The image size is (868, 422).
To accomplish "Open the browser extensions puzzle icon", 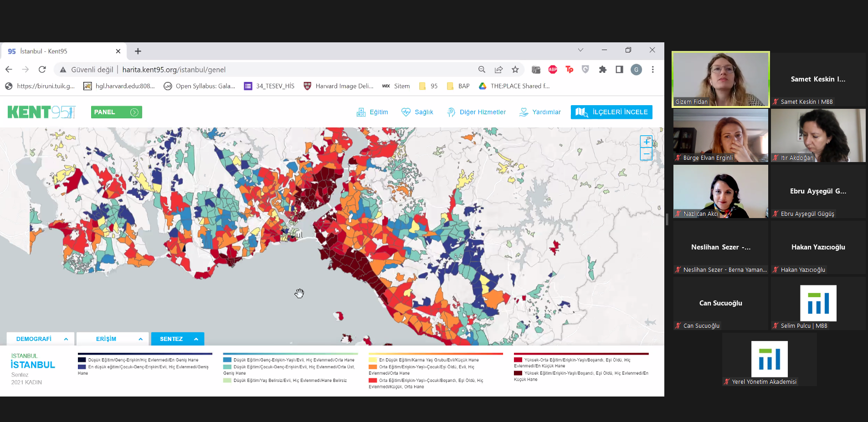I will pyautogui.click(x=602, y=70).
